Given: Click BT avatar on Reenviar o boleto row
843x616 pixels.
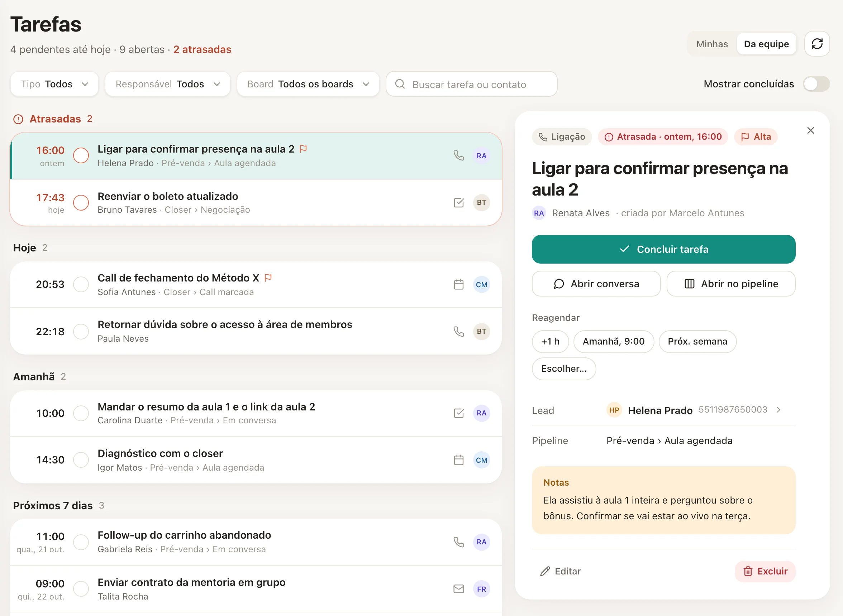Looking at the screenshot, I should tap(481, 202).
